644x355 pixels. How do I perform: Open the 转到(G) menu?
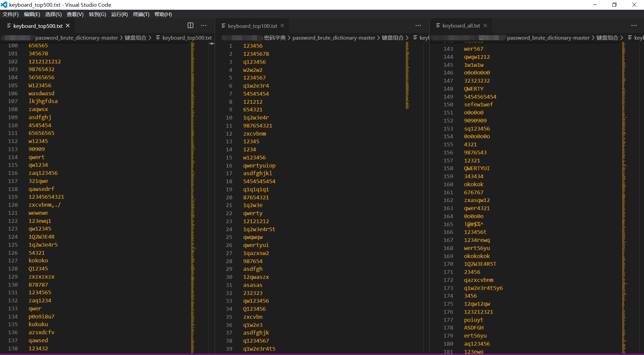click(97, 14)
